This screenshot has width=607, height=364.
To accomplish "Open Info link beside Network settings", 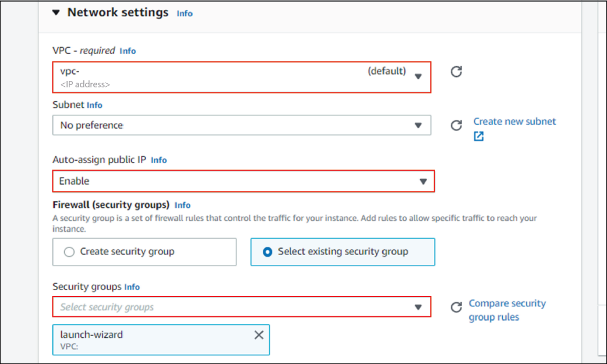I will point(185,13).
